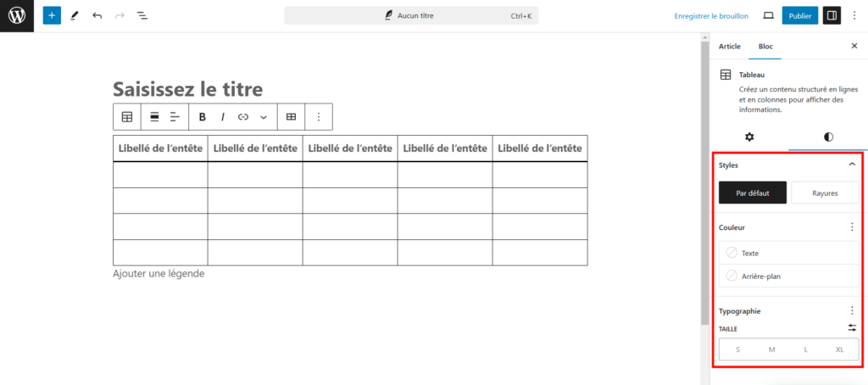Screen dimensions: 868x385
Task: Click Enregistrer le brouillon
Action: coord(711,16)
